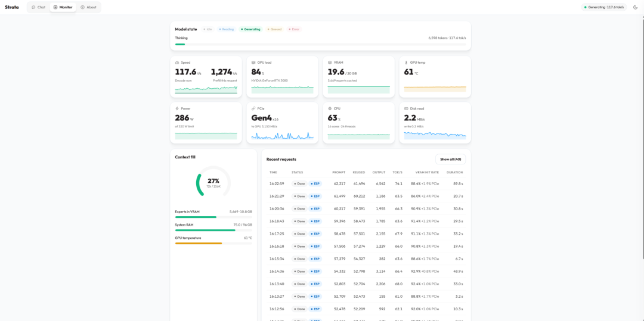The height and width of the screenshot is (321, 644).
Task: Click the 27% context fill gauge
Action: 213,182
